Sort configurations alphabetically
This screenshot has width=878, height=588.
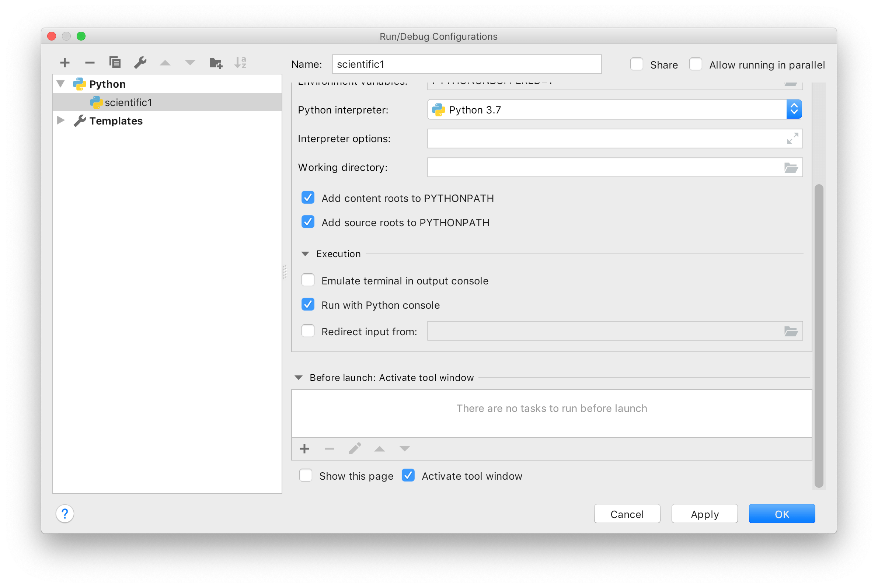[x=240, y=63]
